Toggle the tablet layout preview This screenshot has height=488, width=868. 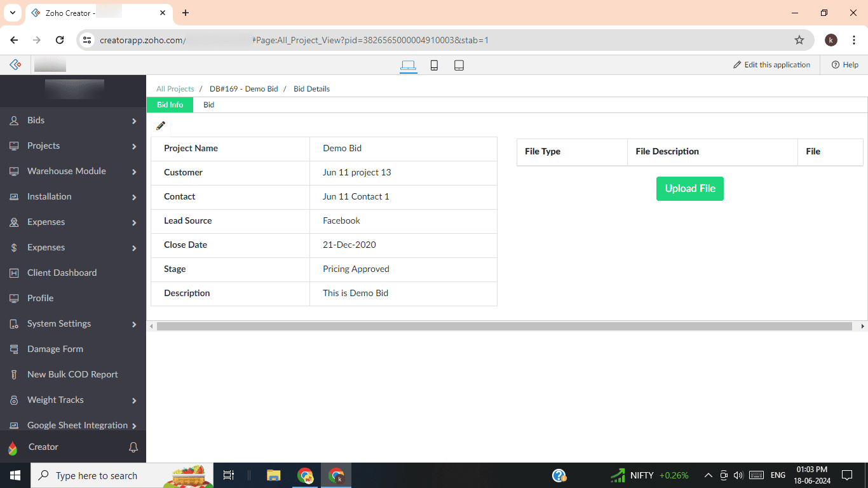(459, 65)
